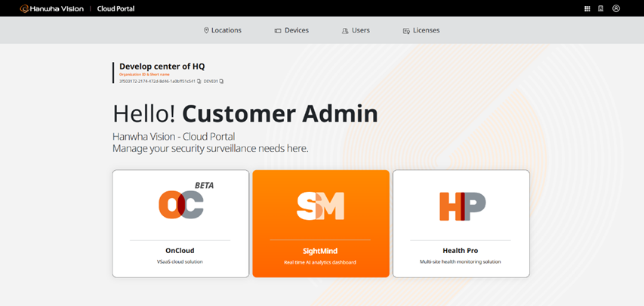644x306 pixels.
Task: Launch the OnCloud BETA card
Action: click(180, 224)
